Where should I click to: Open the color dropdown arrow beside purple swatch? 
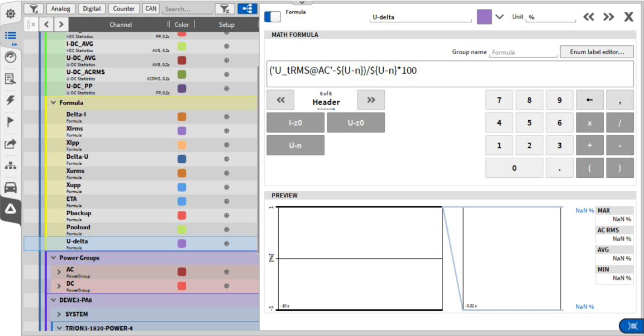[x=499, y=17]
